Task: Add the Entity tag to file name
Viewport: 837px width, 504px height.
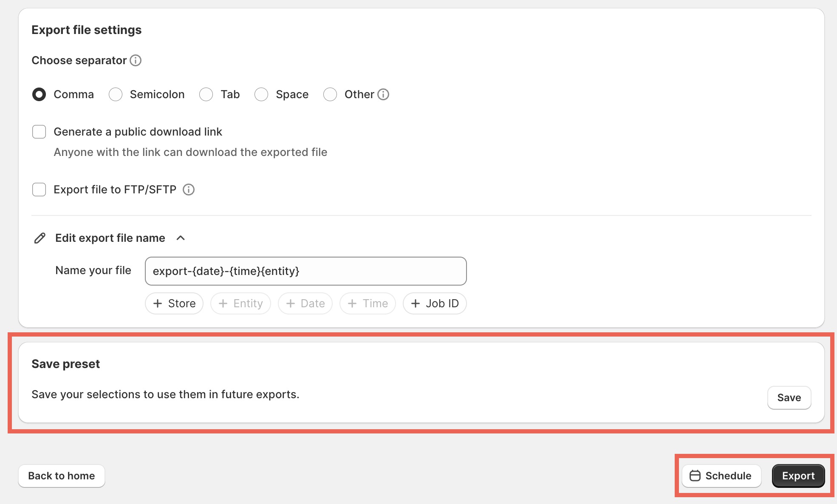Action: (240, 303)
